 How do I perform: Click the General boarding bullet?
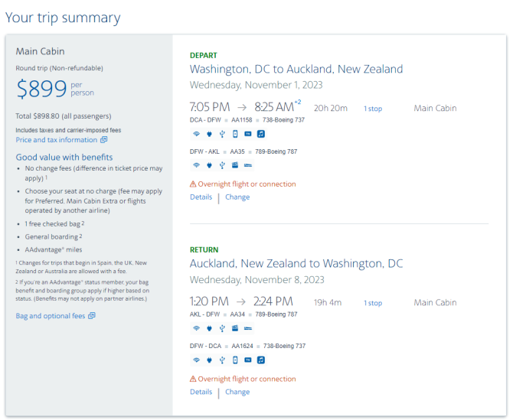coord(54,236)
